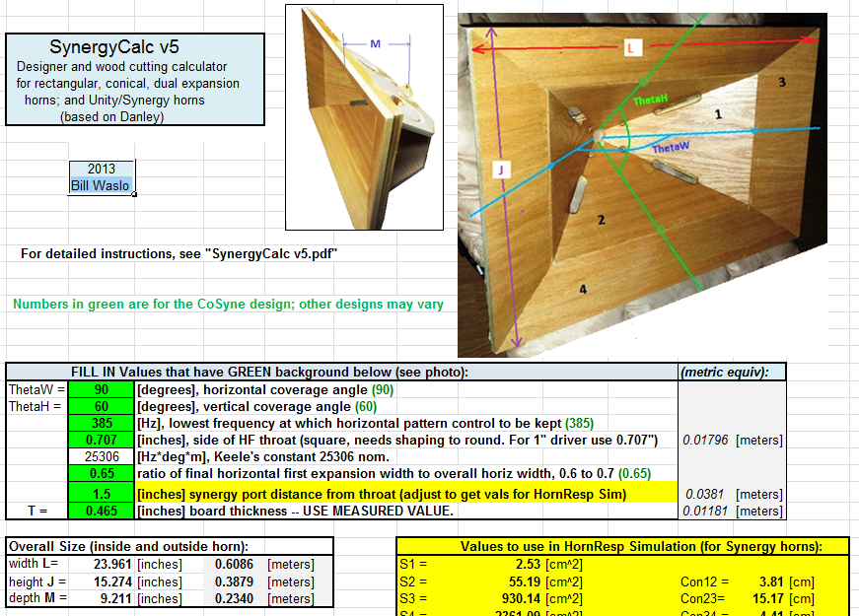Click the 0.65 expansion ratio cell
This screenshot has height=616, width=859.
101,473
